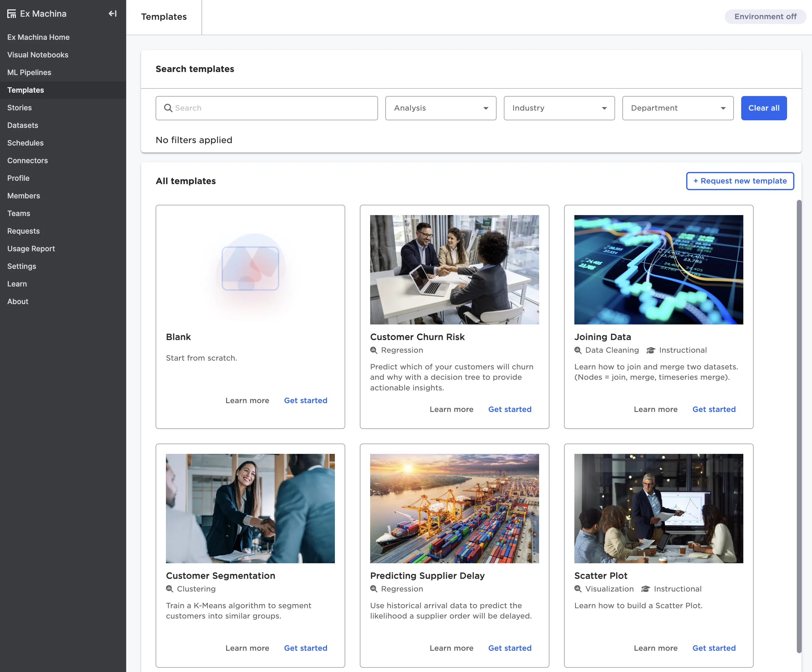Click Learn more on Predicting Supplier Delay
812x672 pixels.
point(451,648)
